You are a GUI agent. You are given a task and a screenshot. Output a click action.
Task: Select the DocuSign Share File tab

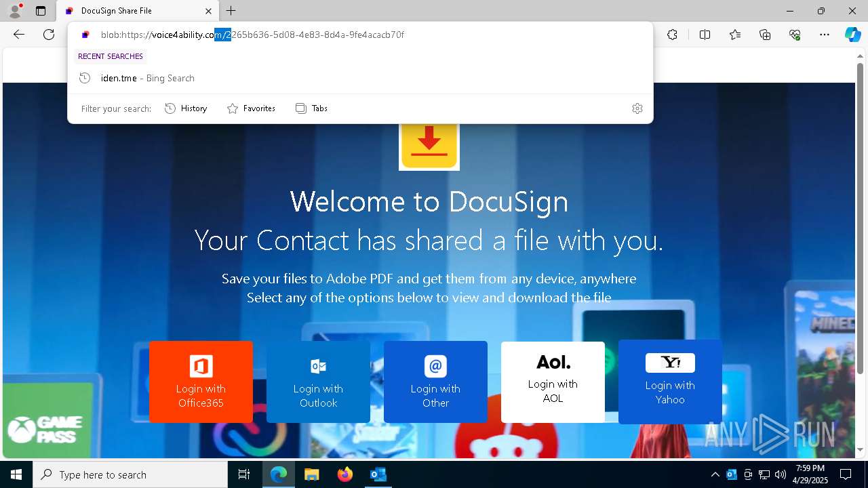click(138, 11)
